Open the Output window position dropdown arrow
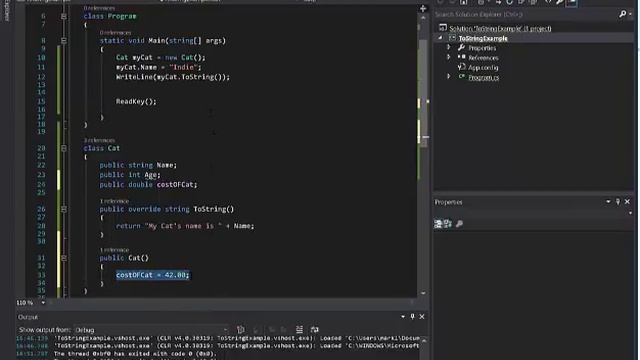 pyautogui.click(x=403, y=317)
